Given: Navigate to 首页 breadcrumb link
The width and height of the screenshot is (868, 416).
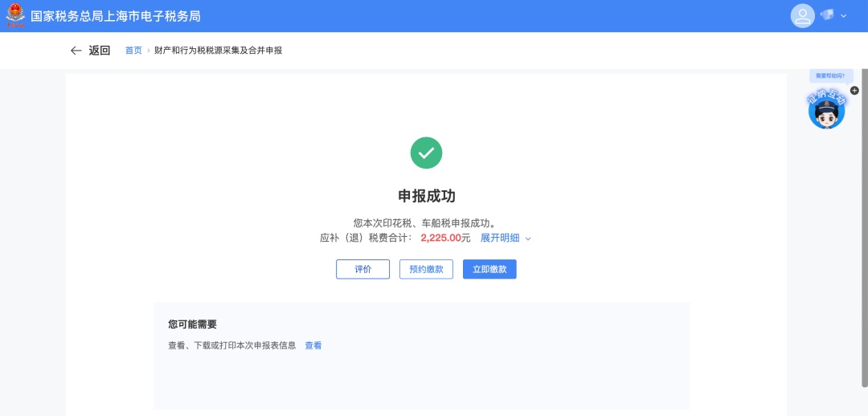Looking at the screenshot, I should [133, 51].
